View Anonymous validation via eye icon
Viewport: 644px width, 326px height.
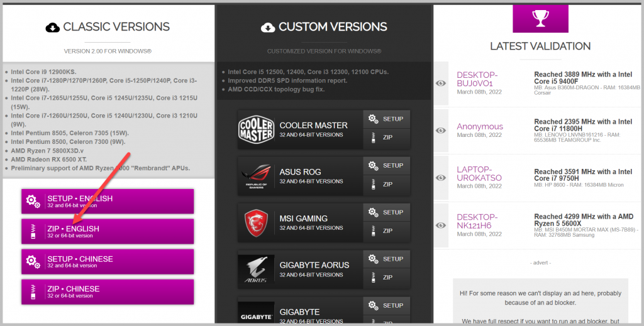click(x=441, y=131)
